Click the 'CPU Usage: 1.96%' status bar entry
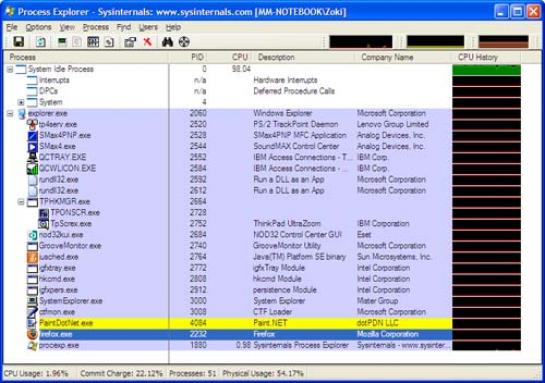 tap(36, 374)
